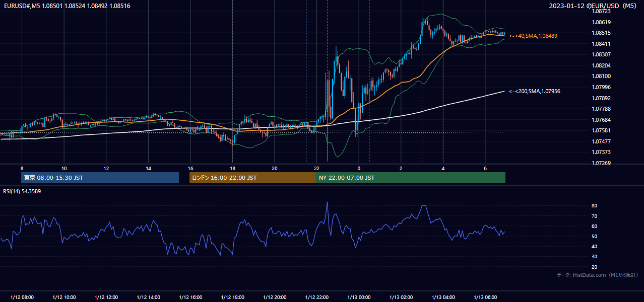Click hour label 22 on the price chart axis
Image resolution: width=644 pixels, height=302 pixels.
point(316,168)
